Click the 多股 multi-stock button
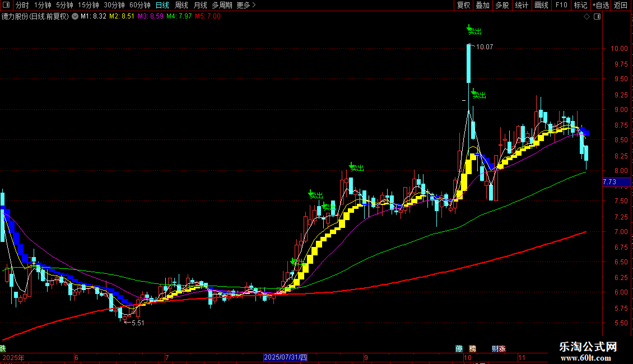 click(502, 5)
